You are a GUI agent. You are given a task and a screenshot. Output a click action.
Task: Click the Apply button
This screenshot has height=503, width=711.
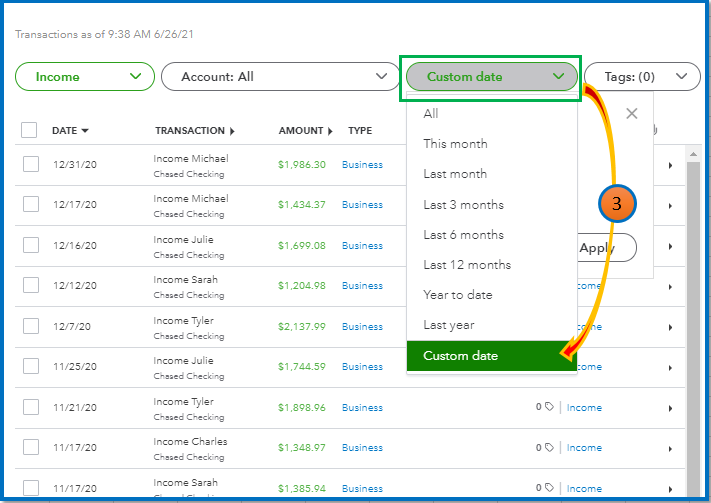607,248
